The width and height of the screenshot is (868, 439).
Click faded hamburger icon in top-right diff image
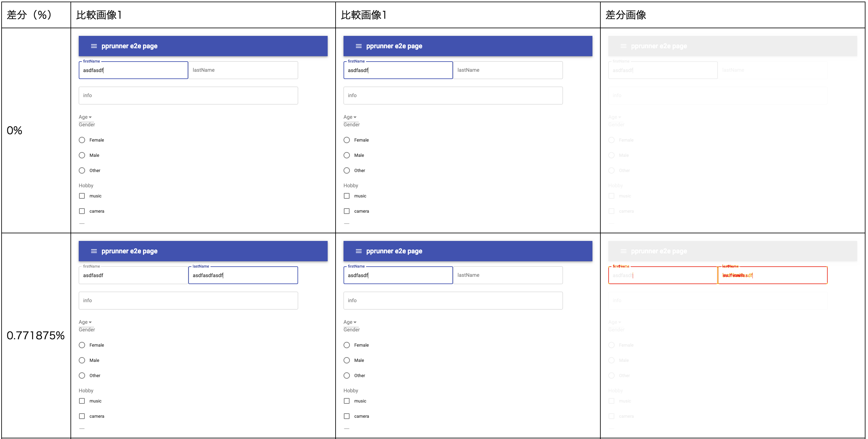(x=623, y=46)
